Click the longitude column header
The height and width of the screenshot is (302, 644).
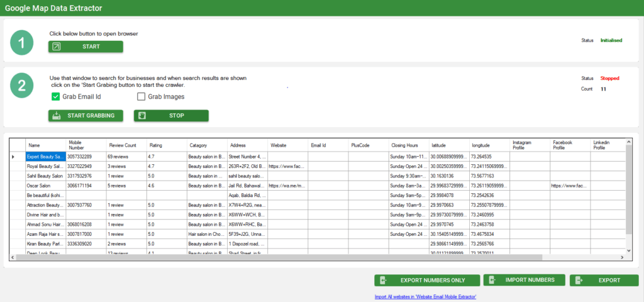tap(489, 145)
